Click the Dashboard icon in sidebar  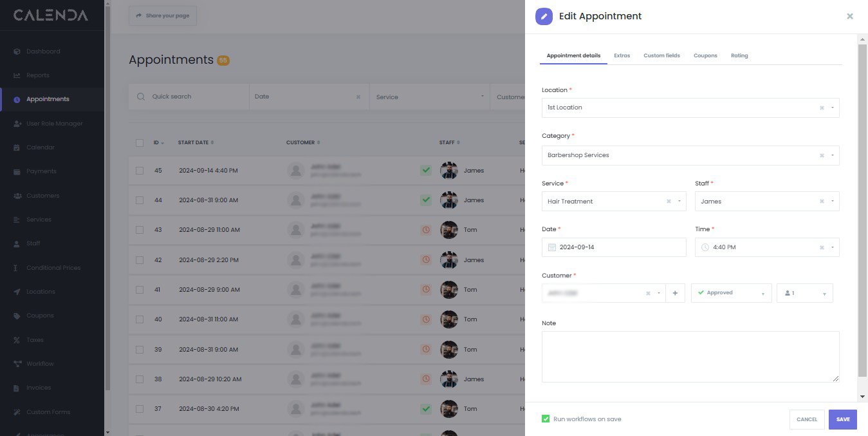[17, 52]
